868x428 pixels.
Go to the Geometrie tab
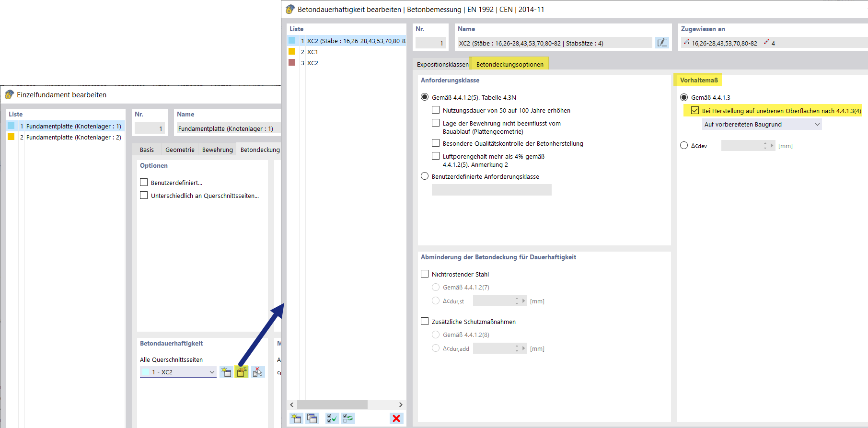[180, 150]
